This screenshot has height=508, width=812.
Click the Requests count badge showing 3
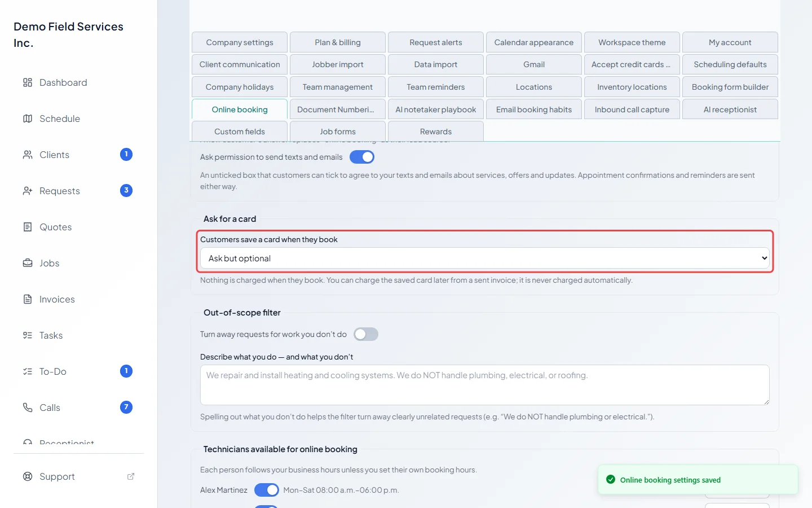point(126,190)
